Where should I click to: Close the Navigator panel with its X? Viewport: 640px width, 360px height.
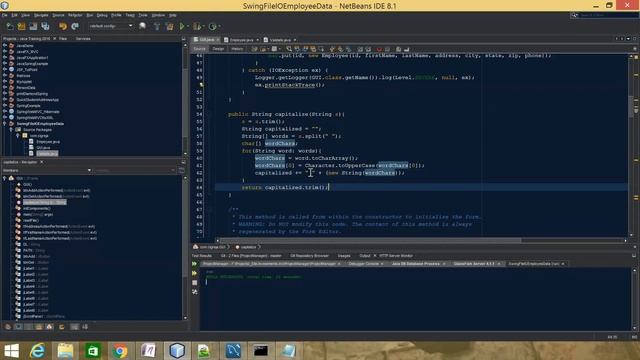coord(41,162)
